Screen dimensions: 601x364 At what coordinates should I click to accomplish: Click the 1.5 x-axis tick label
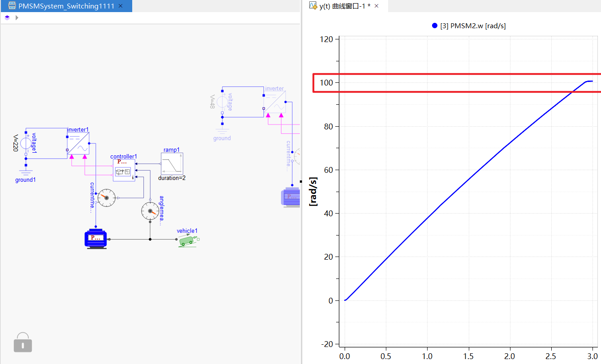[469, 356]
